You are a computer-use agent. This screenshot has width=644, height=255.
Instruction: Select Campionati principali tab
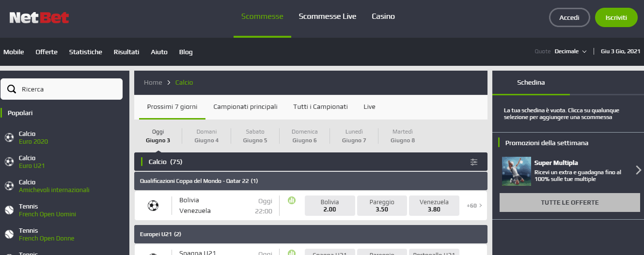(245, 107)
